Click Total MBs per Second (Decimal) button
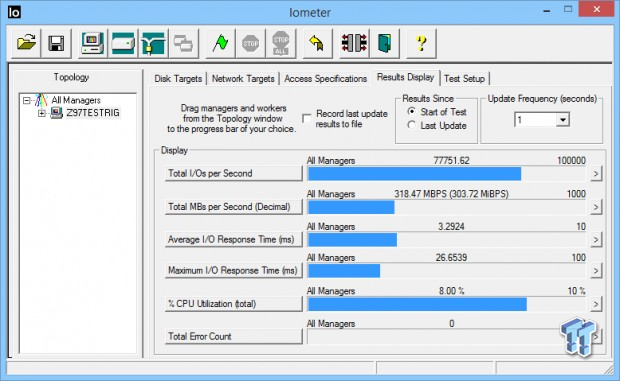This screenshot has height=381, width=620. [x=233, y=207]
